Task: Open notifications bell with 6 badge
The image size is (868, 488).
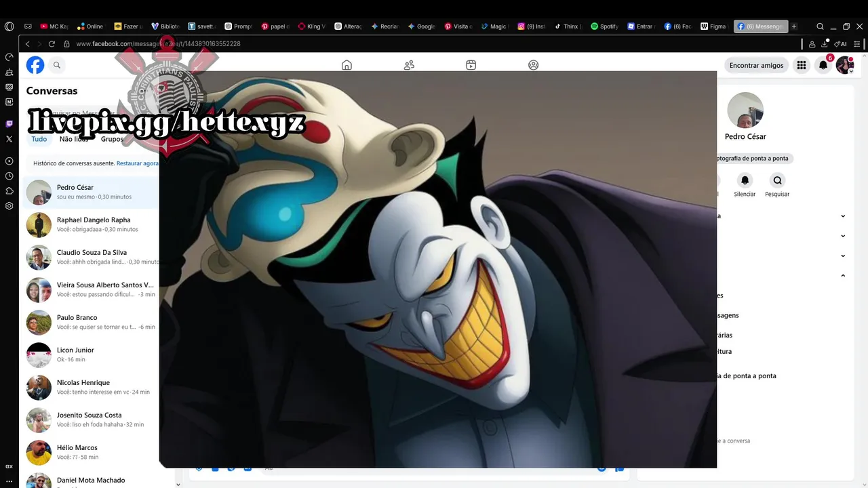Action: pos(823,65)
